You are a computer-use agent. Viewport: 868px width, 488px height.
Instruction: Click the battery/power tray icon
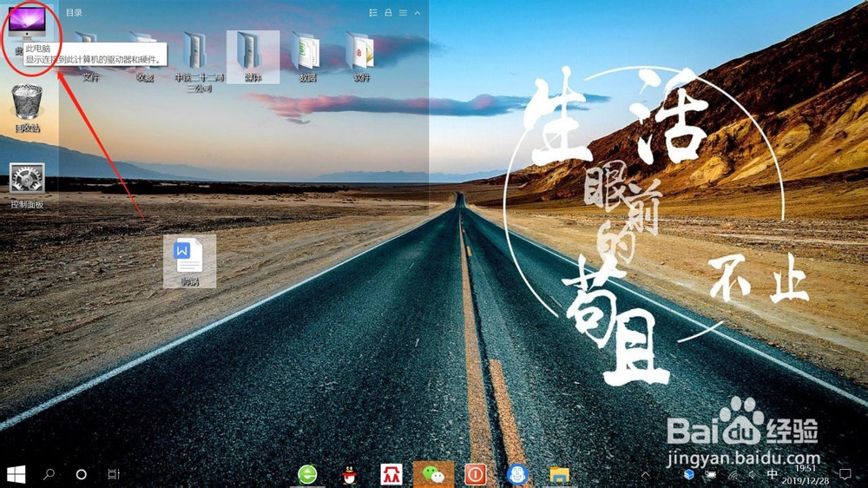coord(711,475)
